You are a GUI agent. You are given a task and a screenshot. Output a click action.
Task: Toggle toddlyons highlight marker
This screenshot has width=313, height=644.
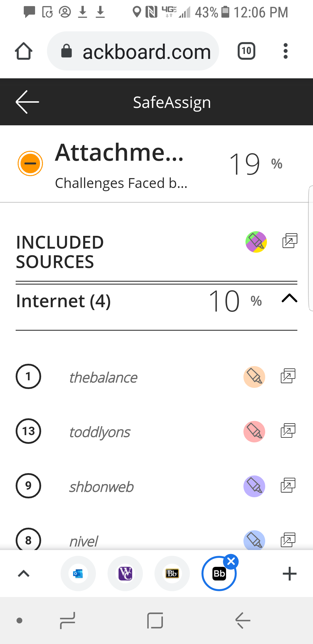click(x=254, y=432)
